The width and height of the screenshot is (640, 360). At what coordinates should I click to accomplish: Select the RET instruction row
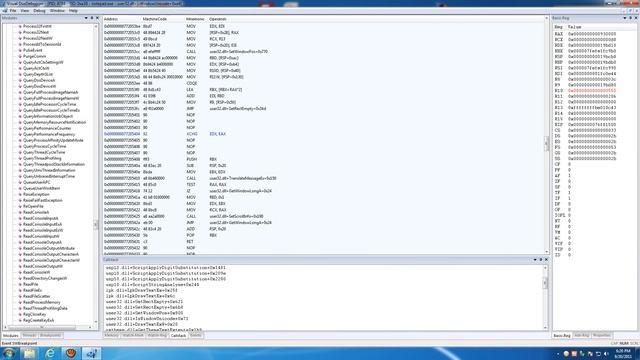pos(324,242)
